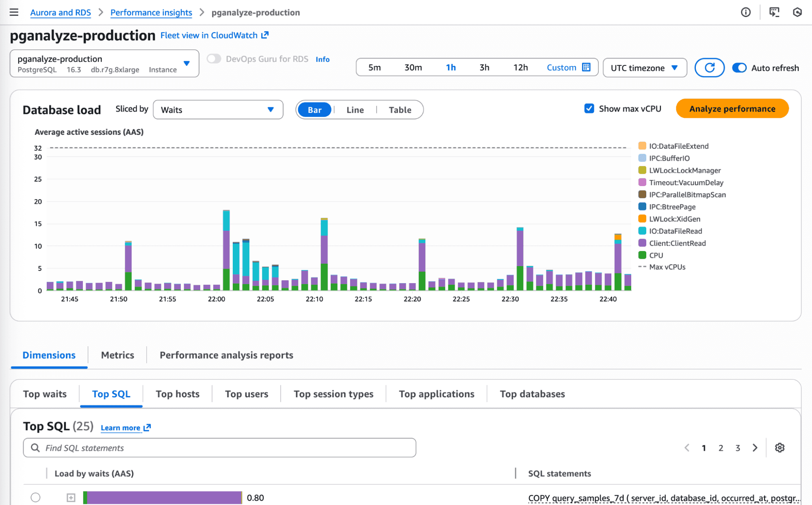Image resolution: width=812 pixels, height=505 pixels.
Task: Open the CloudShell monitor icon
Action: 774,12
